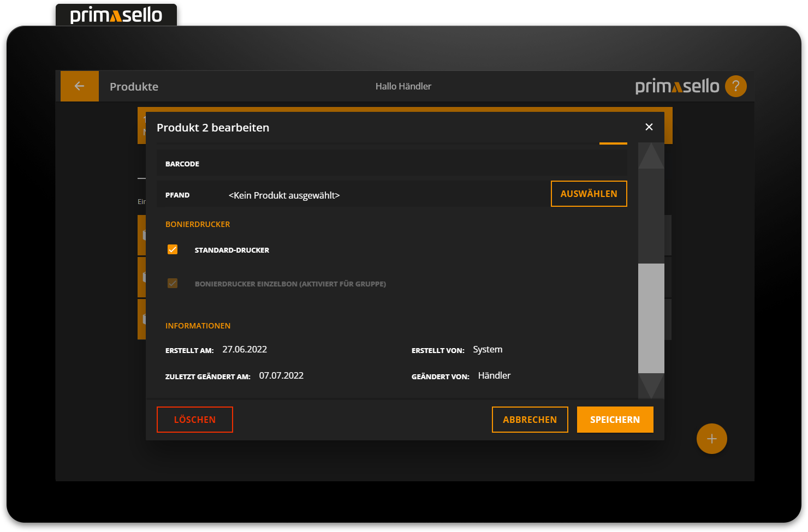Cancel editing with Abbrechen
808x532 pixels.
pos(530,420)
